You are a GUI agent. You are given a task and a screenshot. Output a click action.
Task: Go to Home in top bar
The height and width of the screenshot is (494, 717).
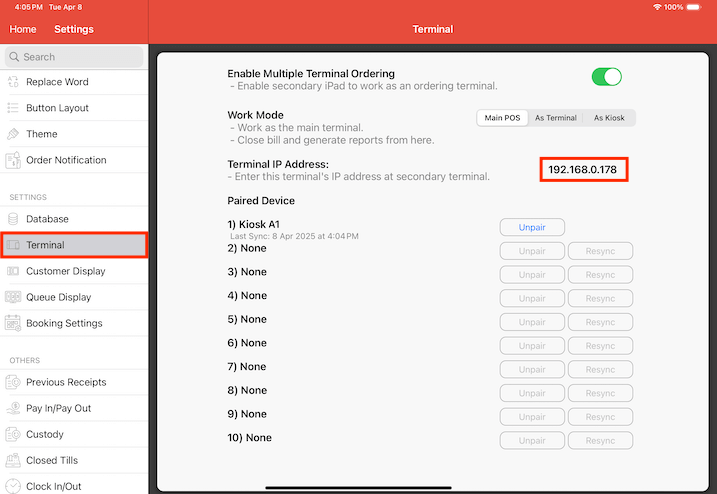click(x=23, y=29)
